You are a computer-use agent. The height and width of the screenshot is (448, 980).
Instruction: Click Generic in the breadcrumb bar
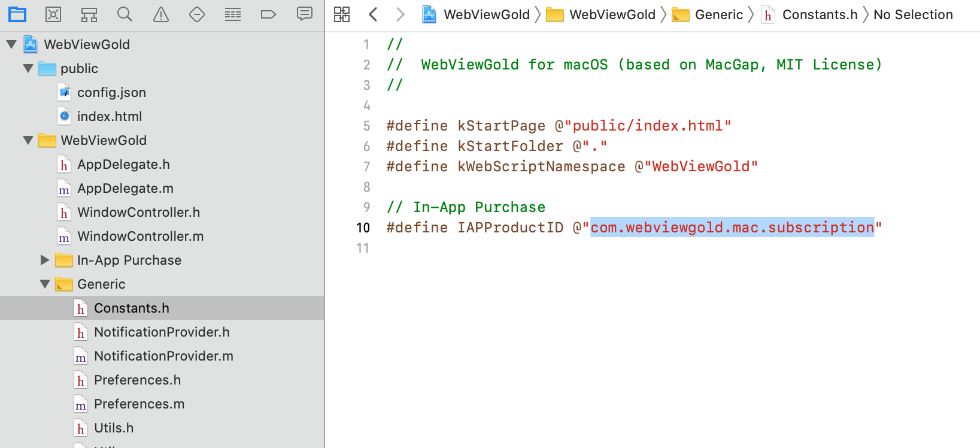pyautogui.click(x=708, y=14)
